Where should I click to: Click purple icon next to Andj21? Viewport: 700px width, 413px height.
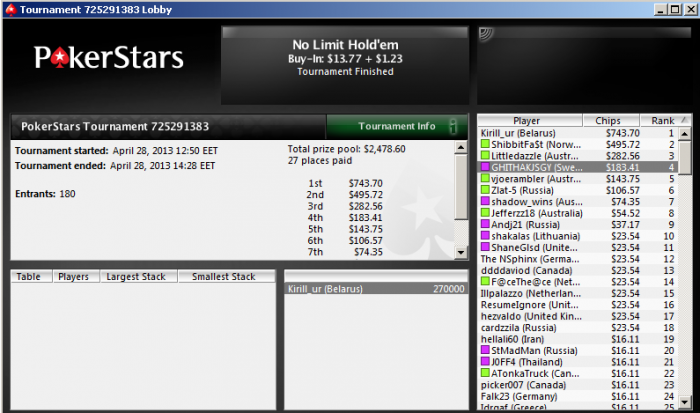pyautogui.click(x=485, y=224)
